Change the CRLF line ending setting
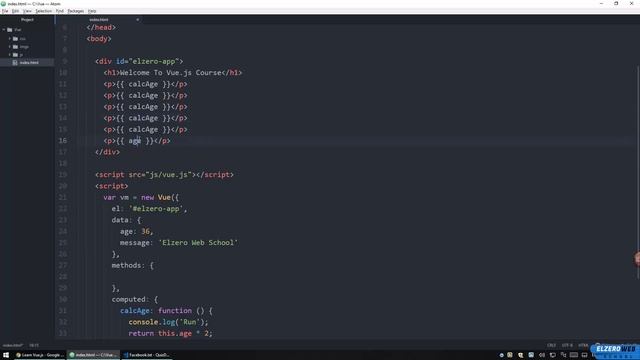Screen dimensions: 640x360 [x=551, y=345]
